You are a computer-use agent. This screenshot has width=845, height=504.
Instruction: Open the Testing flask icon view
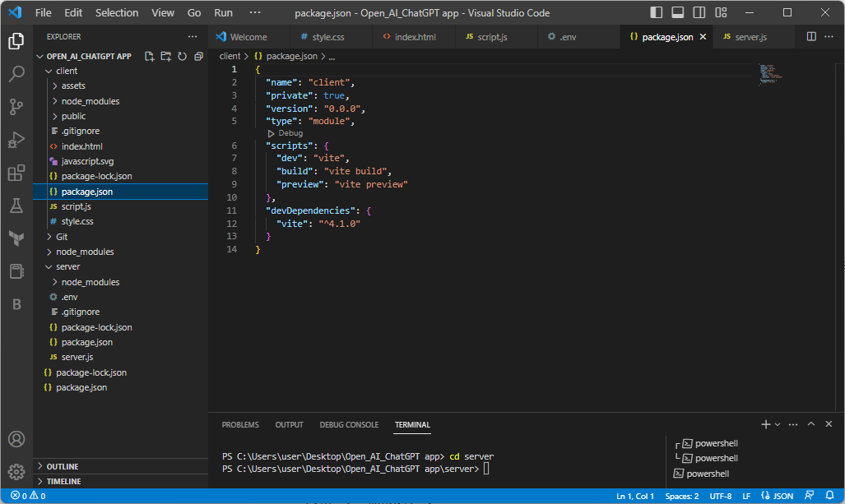pyautogui.click(x=16, y=206)
